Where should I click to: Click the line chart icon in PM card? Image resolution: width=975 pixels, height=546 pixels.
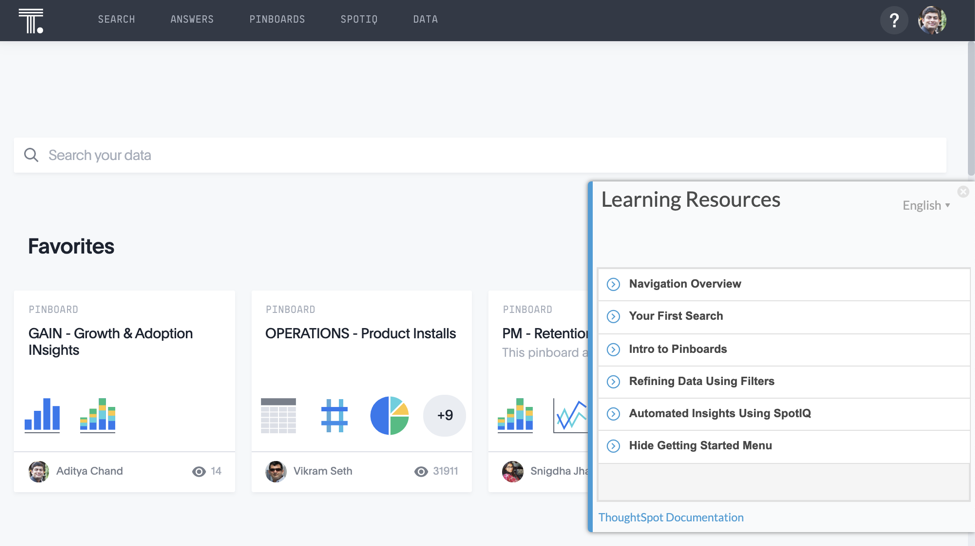tap(570, 415)
